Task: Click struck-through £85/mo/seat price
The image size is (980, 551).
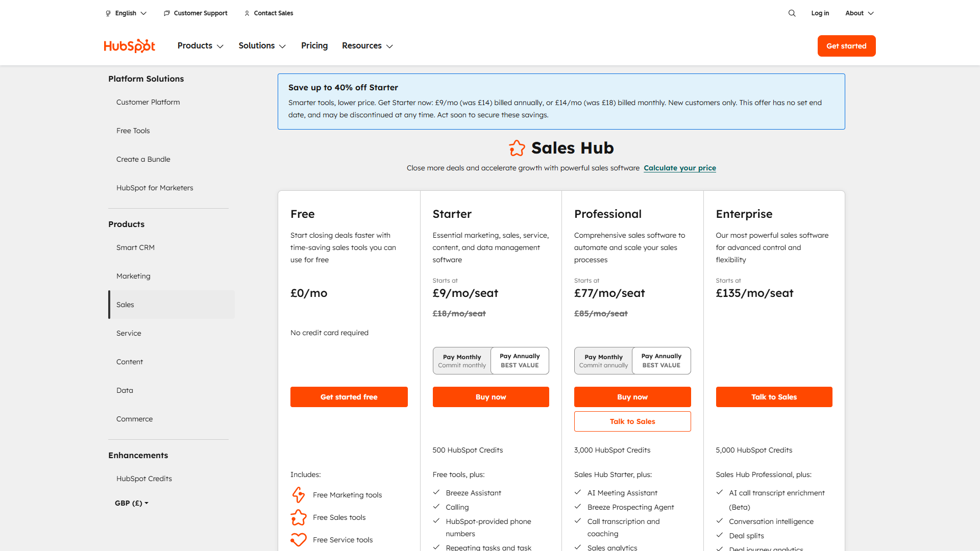Action: tap(601, 313)
